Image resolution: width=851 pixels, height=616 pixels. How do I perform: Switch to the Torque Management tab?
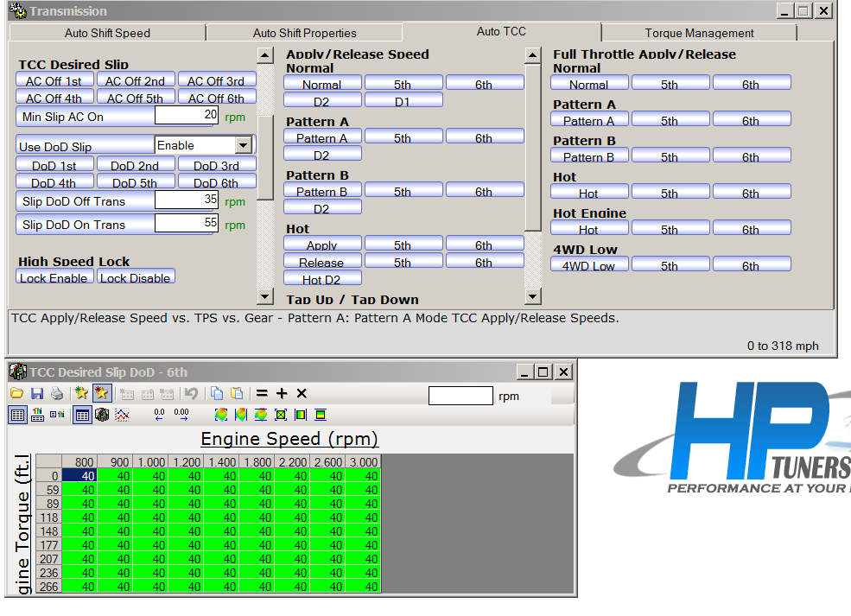click(x=699, y=33)
